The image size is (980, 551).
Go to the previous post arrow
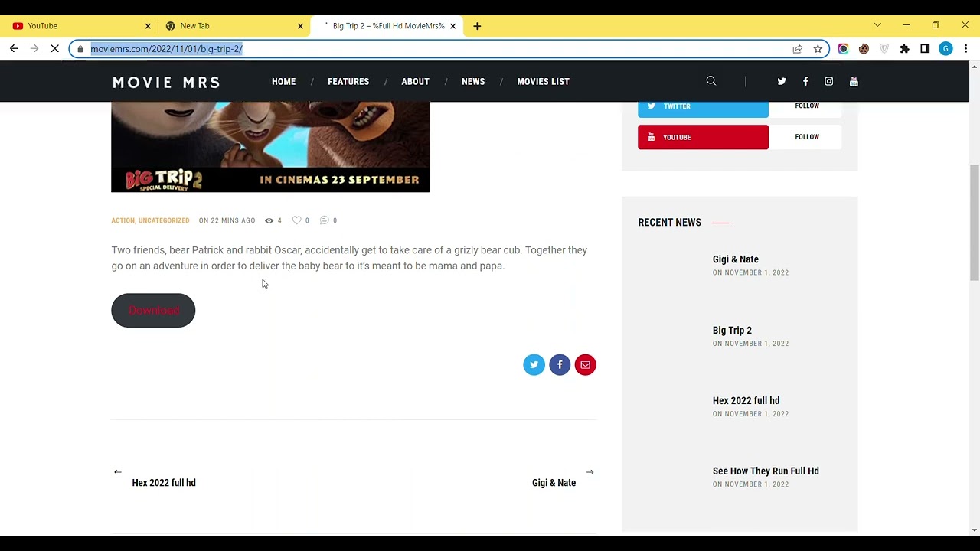pos(117,472)
